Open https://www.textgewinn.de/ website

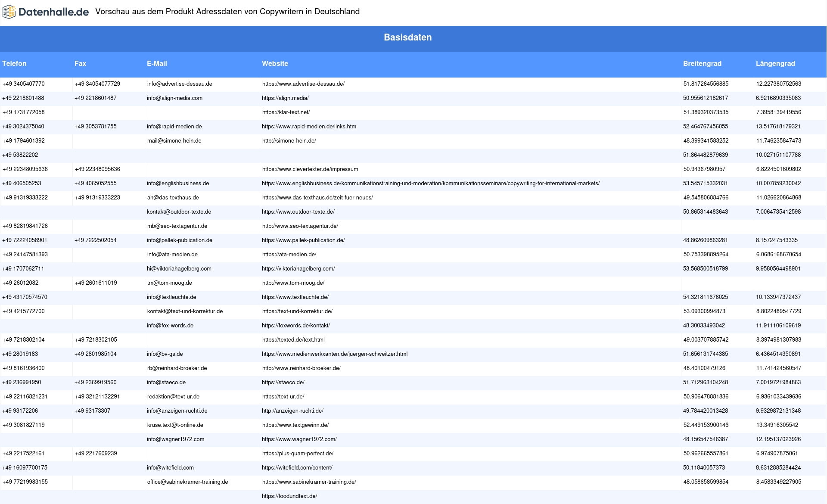tap(295, 425)
